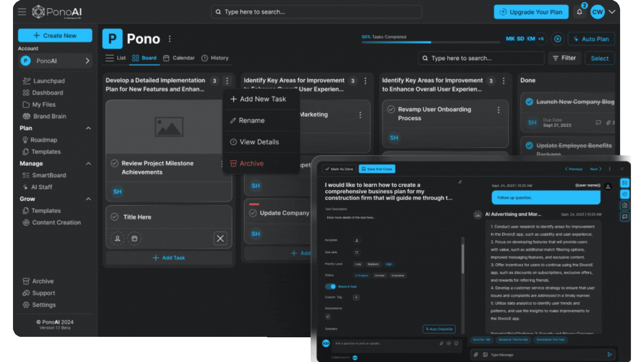Click the notification bell icon

pos(579,12)
